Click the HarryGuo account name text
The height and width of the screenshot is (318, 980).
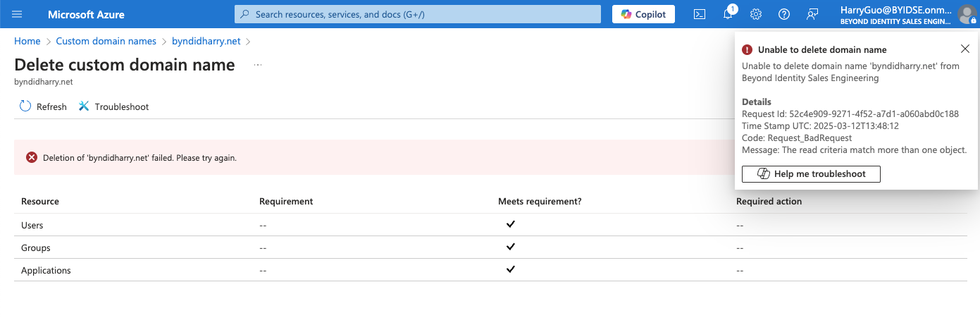coord(895,9)
